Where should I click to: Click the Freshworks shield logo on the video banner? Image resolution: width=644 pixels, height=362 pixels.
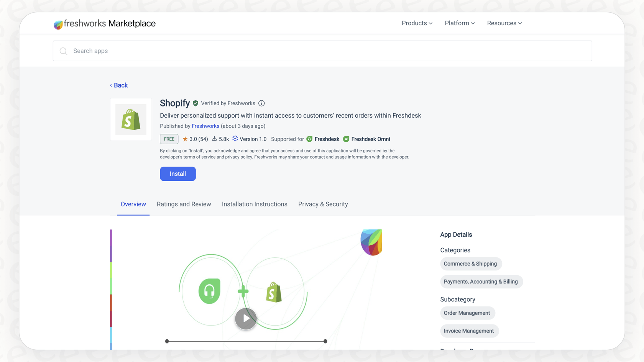371,242
